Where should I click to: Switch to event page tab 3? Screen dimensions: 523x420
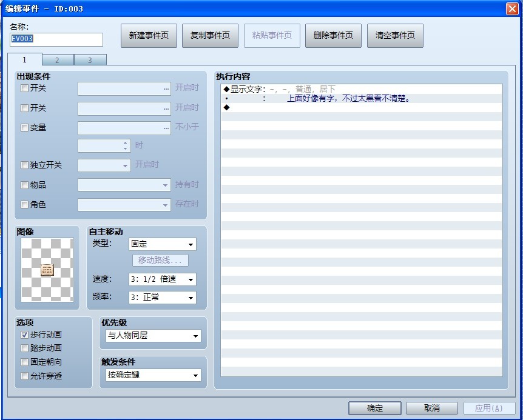90,60
